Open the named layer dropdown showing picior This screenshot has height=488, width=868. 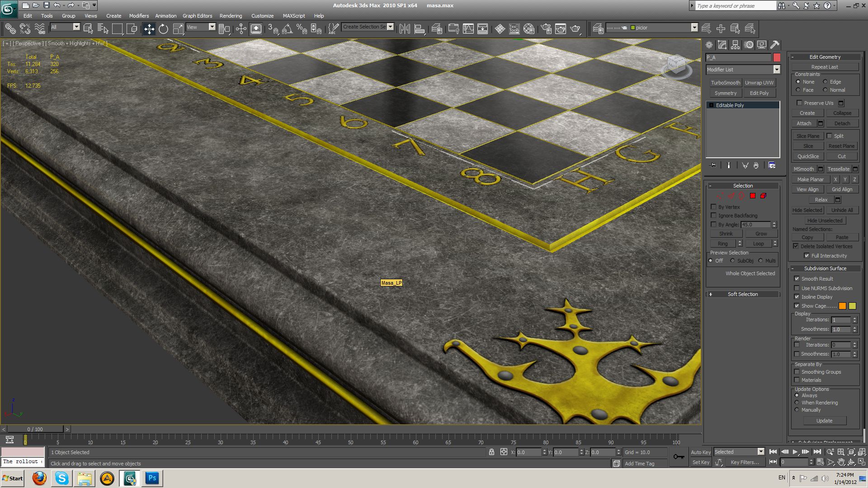(x=694, y=28)
